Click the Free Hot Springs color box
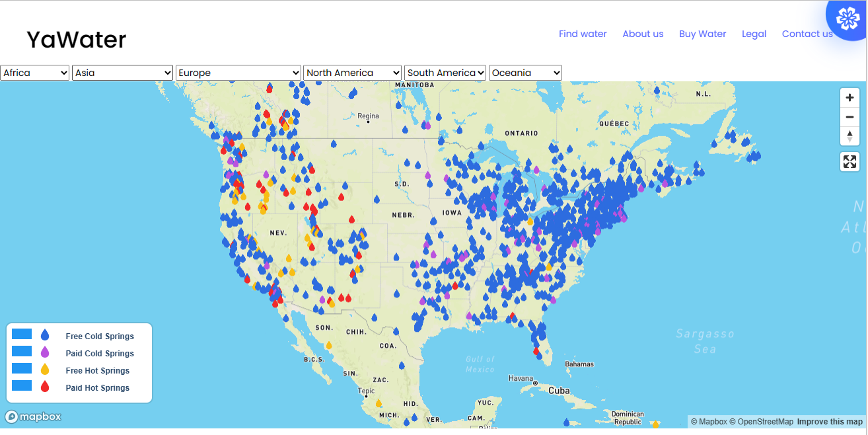868x435 pixels. pyautogui.click(x=22, y=368)
